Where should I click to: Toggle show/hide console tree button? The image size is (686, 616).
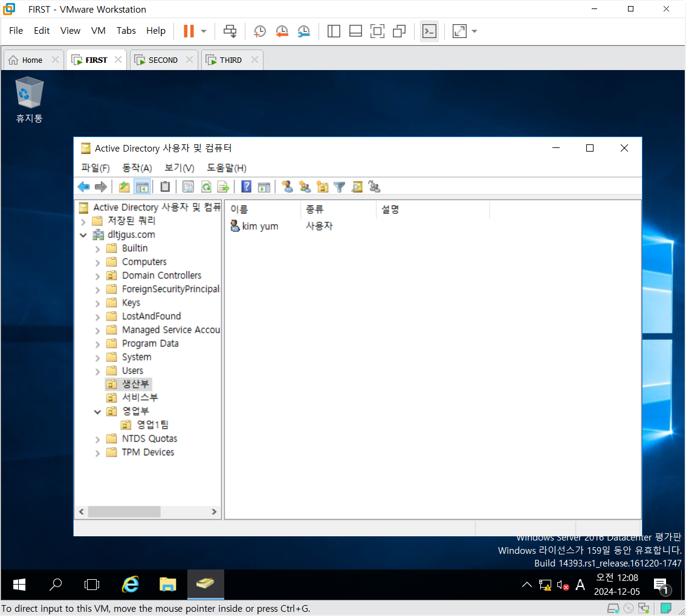click(143, 187)
